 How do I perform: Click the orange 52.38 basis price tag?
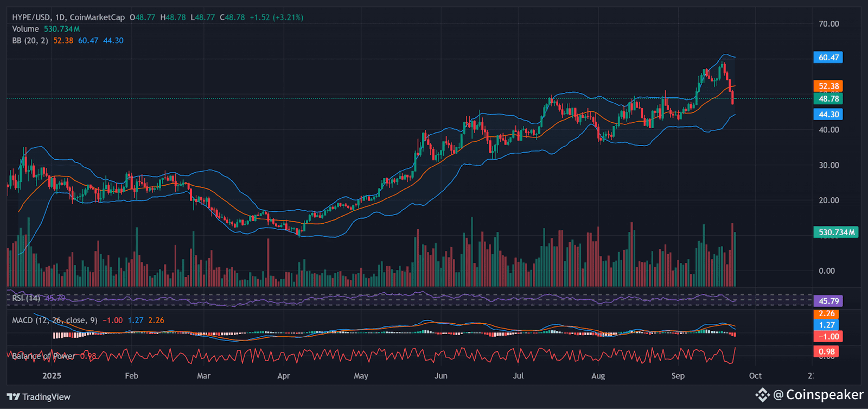[x=828, y=86]
